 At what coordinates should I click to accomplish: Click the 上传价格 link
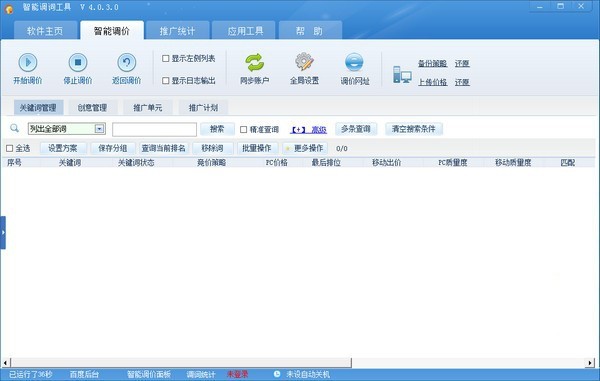click(432, 82)
